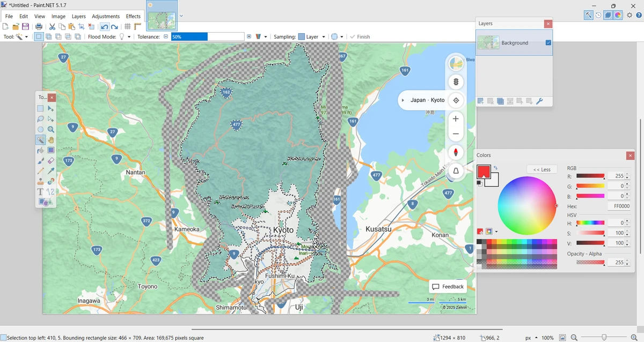Image resolution: width=644 pixels, height=342 pixels.
Task: Select the Eraser tool
Action: pyautogui.click(x=50, y=161)
